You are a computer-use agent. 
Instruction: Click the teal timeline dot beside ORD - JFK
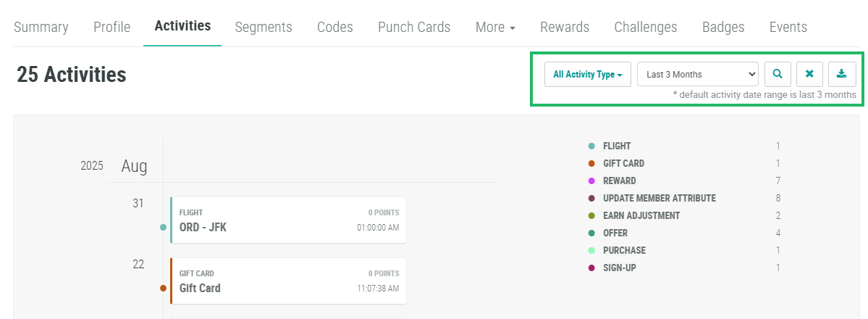pyautogui.click(x=164, y=227)
